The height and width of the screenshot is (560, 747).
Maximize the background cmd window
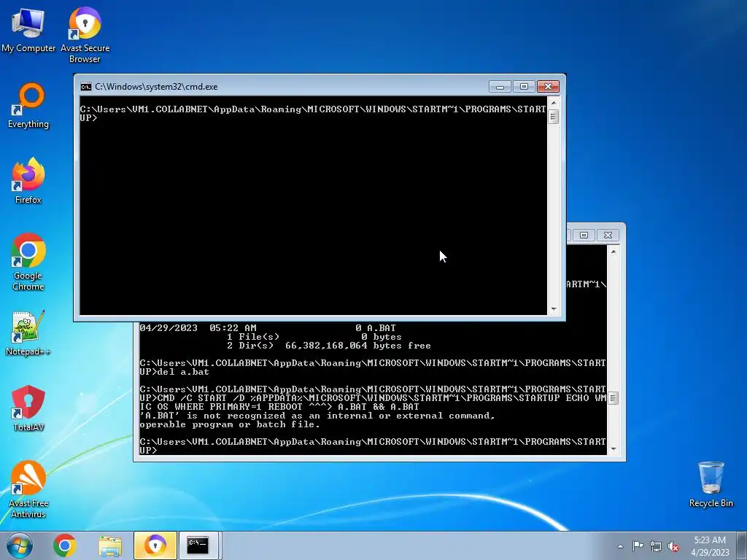tap(584, 236)
